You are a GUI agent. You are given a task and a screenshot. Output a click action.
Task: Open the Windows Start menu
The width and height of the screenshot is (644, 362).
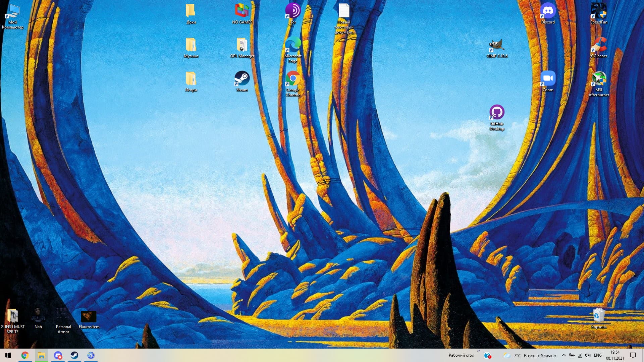[x=8, y=355]
